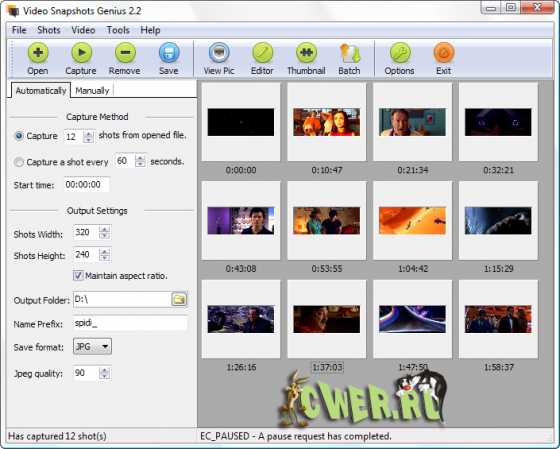Increase shots count with up arrow
This screenshot has width=560, height=449.
click(88, 134)
